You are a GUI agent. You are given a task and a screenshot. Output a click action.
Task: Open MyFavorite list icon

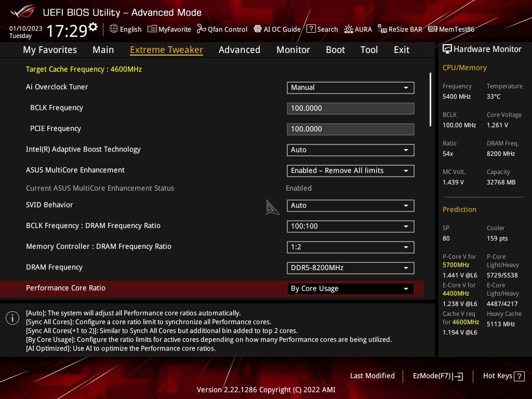click(x=152, y=29)
